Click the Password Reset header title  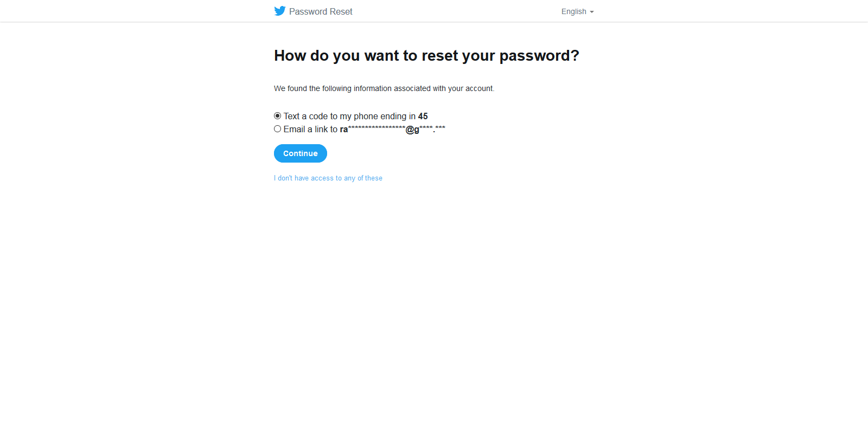321,11
